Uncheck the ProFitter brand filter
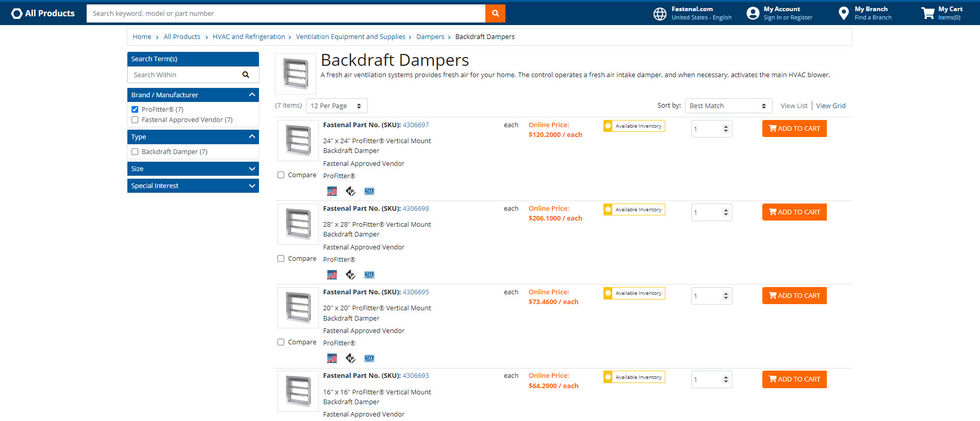This screenshot has width=980, height=421. click(x=135, y=109)
